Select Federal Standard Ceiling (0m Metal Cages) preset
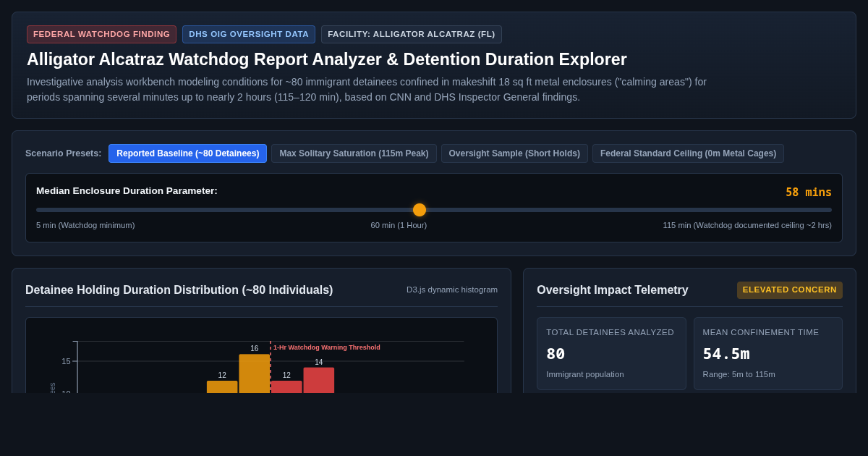This screenshot has width=868, height=456. click(688, 153)
